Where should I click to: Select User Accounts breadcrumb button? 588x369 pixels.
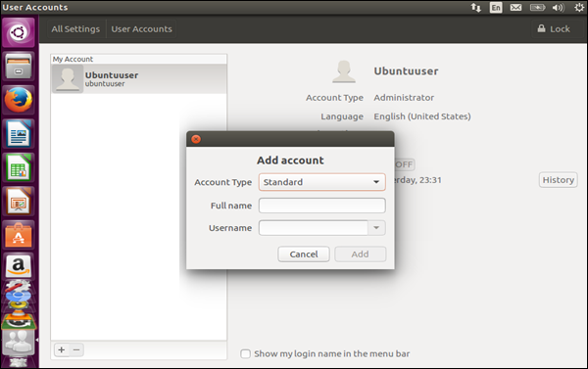(x=141, y=28)
